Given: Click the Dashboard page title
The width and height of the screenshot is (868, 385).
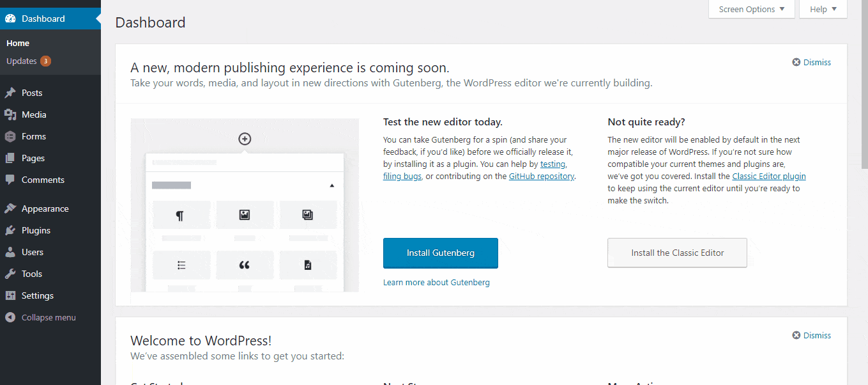Looking at the screenshot, I should tap(150, 22).
